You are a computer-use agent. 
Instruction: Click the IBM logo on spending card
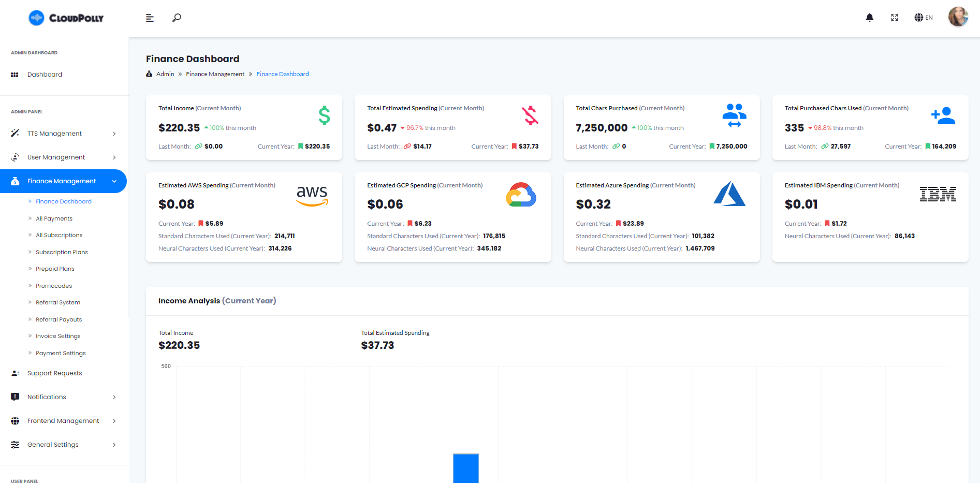click(x=938, y=194)
